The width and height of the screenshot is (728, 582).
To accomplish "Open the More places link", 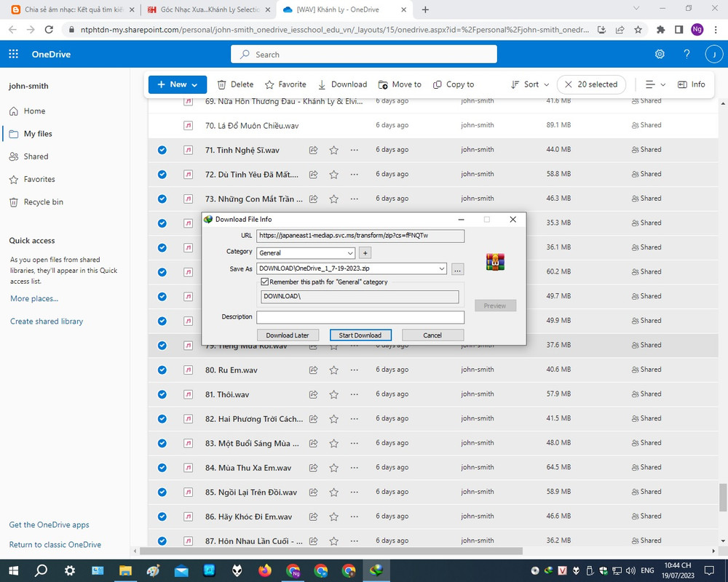I will (34, 298).
